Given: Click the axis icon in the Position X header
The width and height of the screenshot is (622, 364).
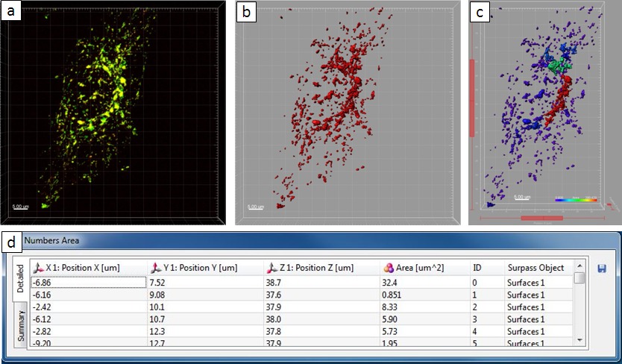Looking at the screenshot, I should click(x=39, y=268).
